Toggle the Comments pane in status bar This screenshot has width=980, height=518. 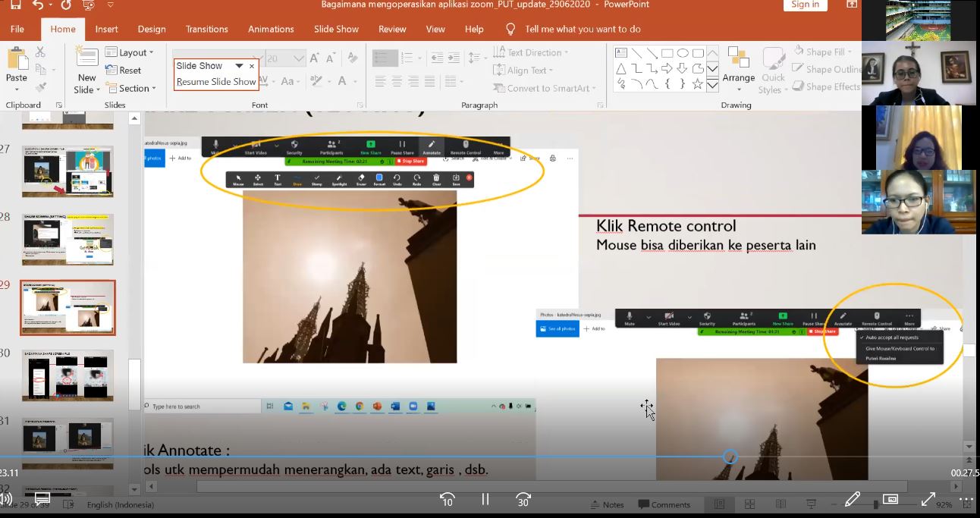tap(664, 504)
